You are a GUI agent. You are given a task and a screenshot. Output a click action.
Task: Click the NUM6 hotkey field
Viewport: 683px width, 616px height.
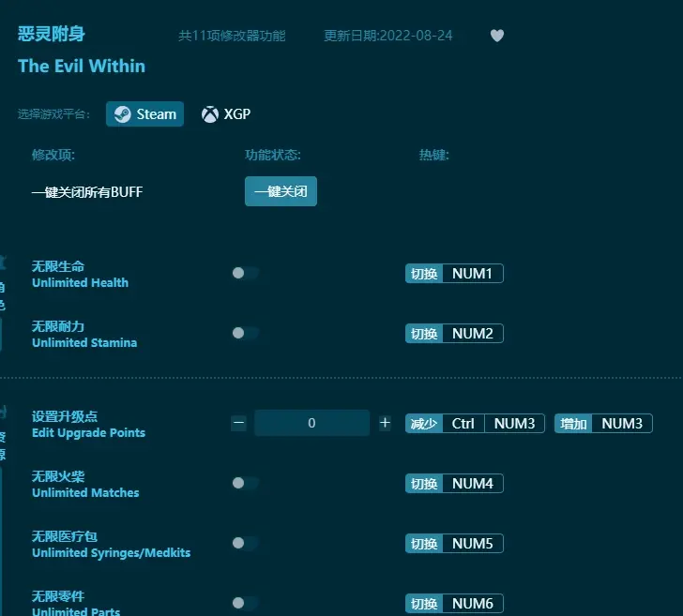[x=473, y=604]
